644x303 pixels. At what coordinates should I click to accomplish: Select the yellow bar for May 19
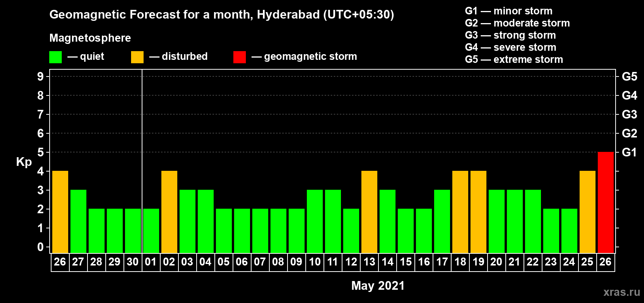[478, 212]
